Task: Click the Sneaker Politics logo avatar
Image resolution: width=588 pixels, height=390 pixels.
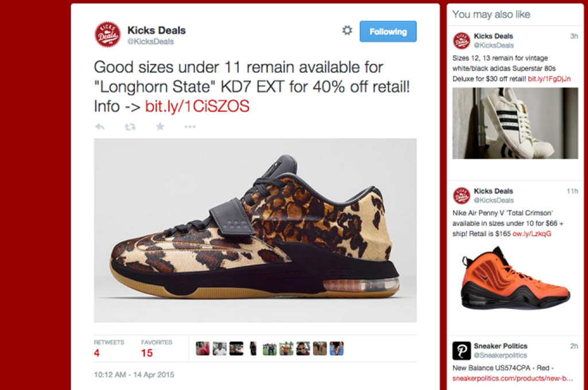Action: coord(461,350)
